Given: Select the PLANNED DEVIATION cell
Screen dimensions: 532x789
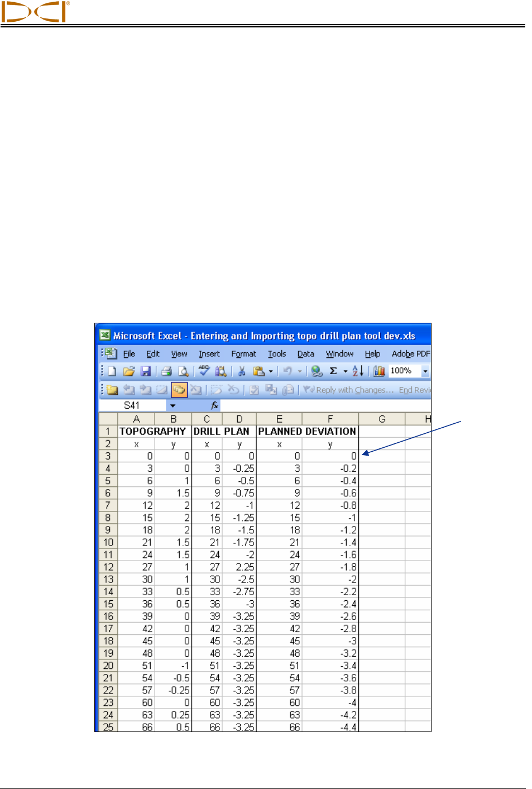Looking at the screenshot, I should pos(307,432).
